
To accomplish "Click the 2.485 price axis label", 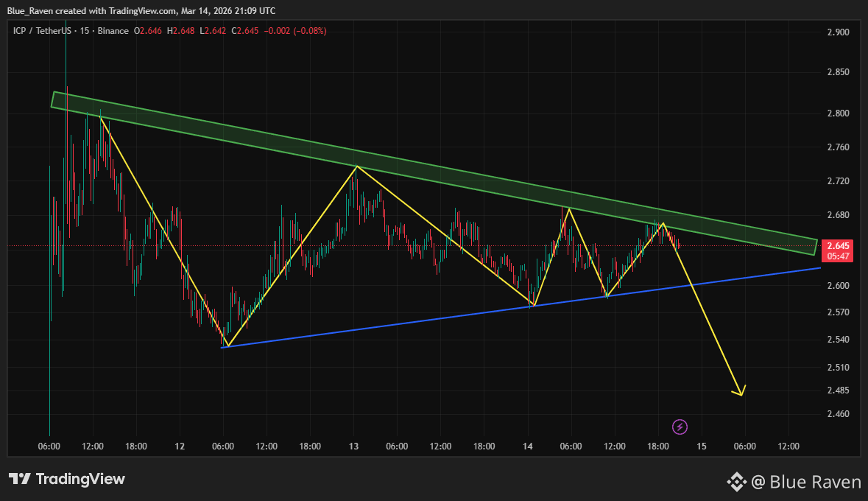I will 838,390.
